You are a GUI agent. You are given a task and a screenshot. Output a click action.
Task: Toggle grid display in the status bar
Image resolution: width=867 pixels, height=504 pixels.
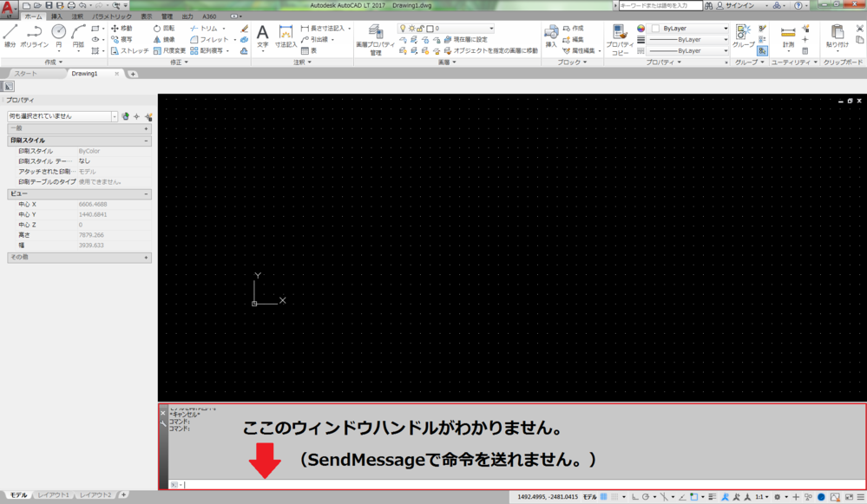[615, 496]
